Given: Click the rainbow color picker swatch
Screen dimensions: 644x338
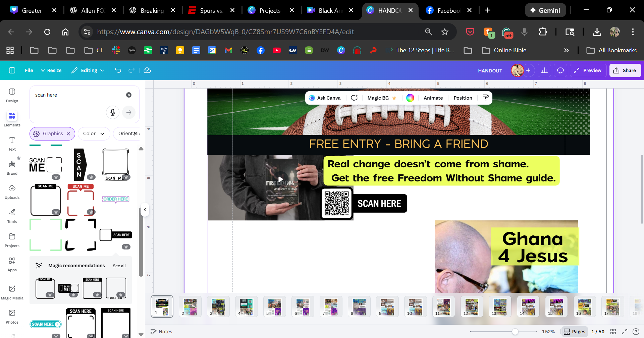Looking at the screenshot, I should tap(410, 98).
